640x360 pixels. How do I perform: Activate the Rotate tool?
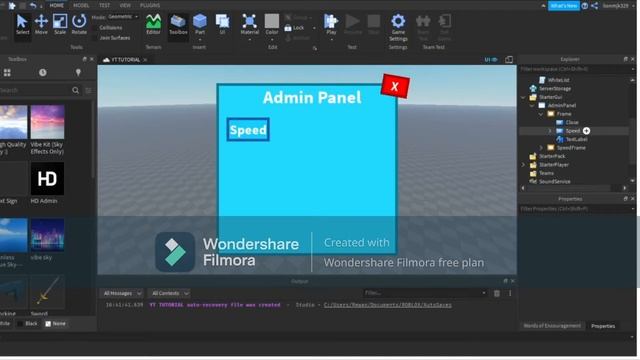[79, 24]
